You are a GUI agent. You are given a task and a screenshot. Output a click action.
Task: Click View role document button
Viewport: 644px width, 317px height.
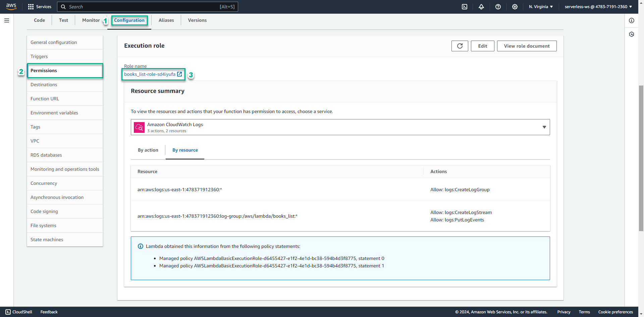pos(527,46)
